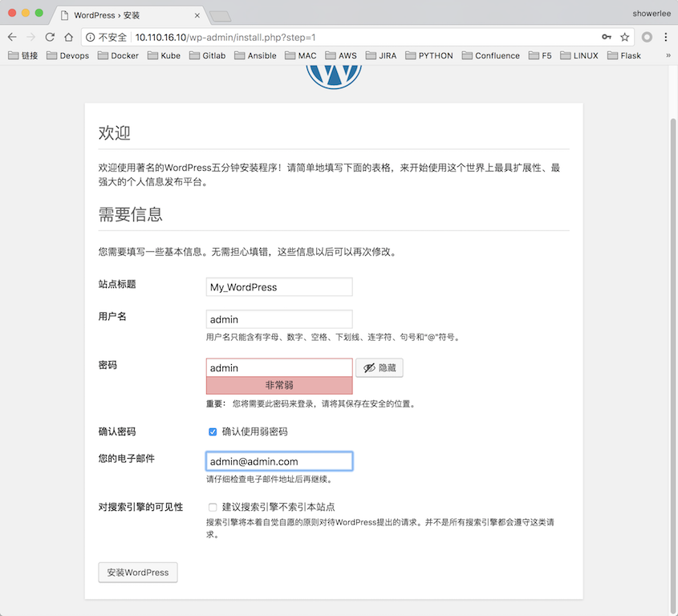Click the site info icon beside 不安全
678x616 pixels.
coord(90,38)
